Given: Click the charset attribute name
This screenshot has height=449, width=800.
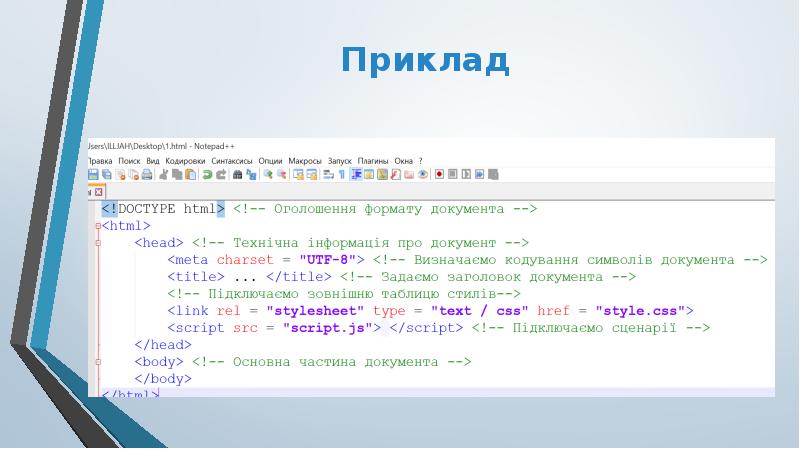Looking at the screenshot, I should (245, 260).
